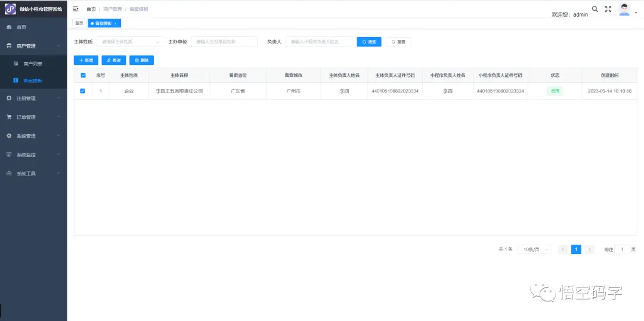Viewport: 644px width, 321px height.
Task: Toggle the select-all checkbox in table header
Action: [x=83, y=75]
